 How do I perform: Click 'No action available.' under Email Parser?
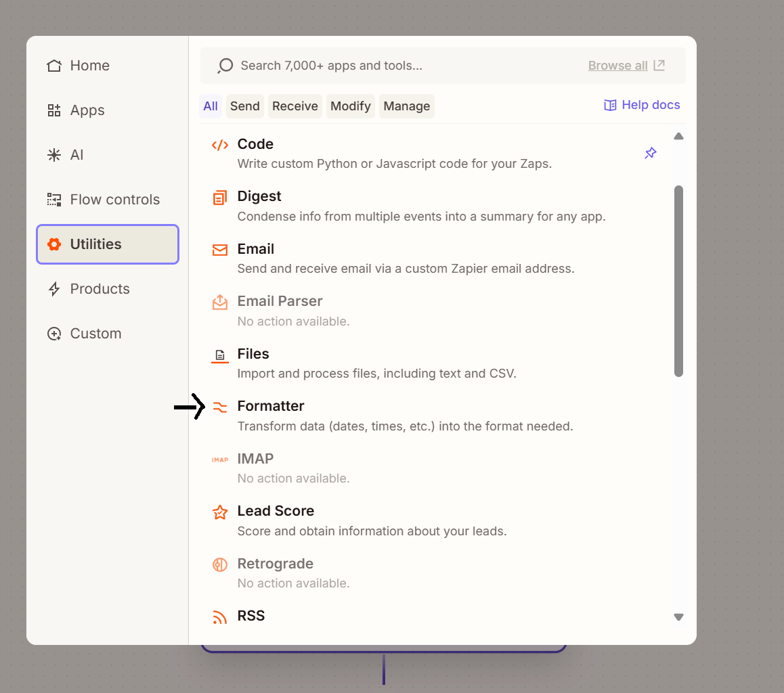coord(294,321)
